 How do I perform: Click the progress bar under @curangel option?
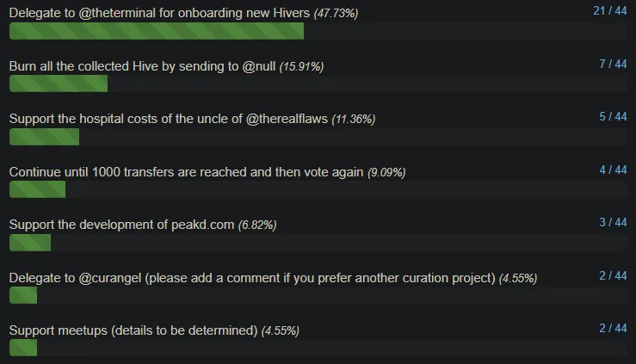click(23, 295)
